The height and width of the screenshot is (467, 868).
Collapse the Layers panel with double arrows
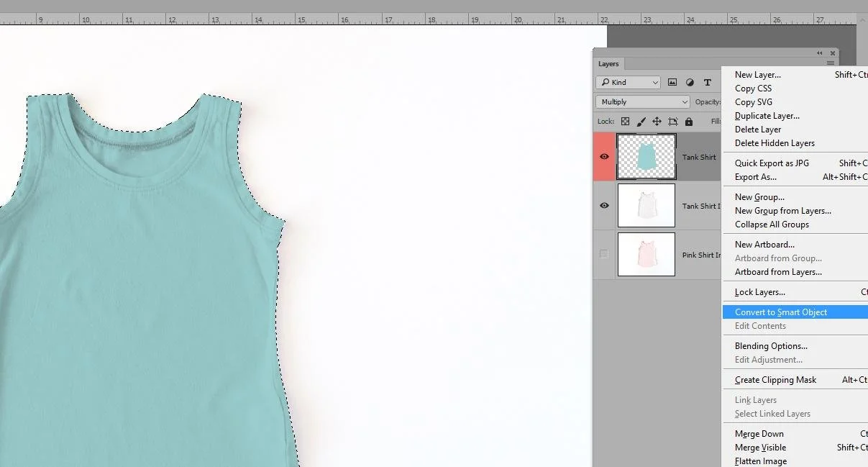[x=820, y=53]
